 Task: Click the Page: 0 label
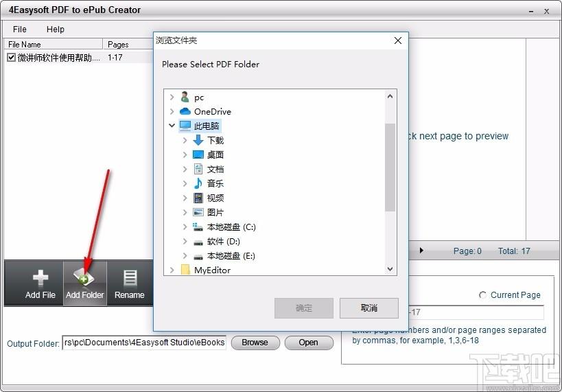point(467,251)
